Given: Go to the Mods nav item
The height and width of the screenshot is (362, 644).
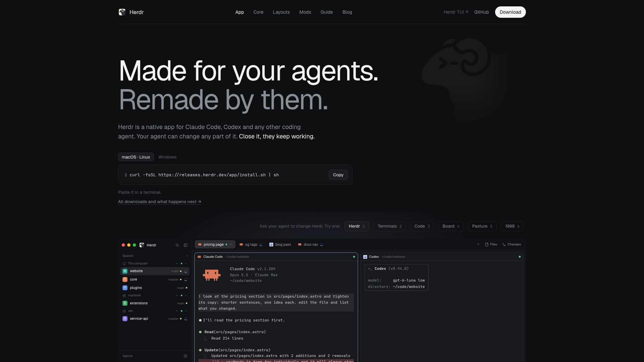Looking at the screenshot, I should pyautogui.click(x=305, y=12).
